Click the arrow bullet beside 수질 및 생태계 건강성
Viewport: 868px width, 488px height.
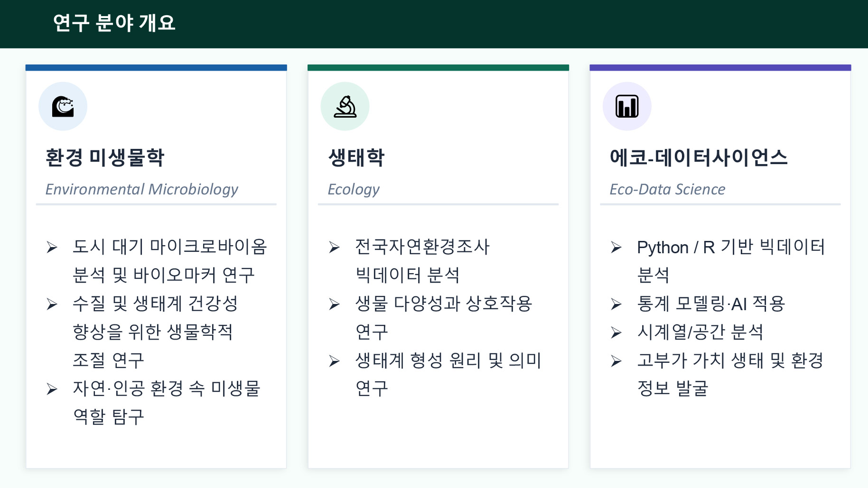pos(52,304)
